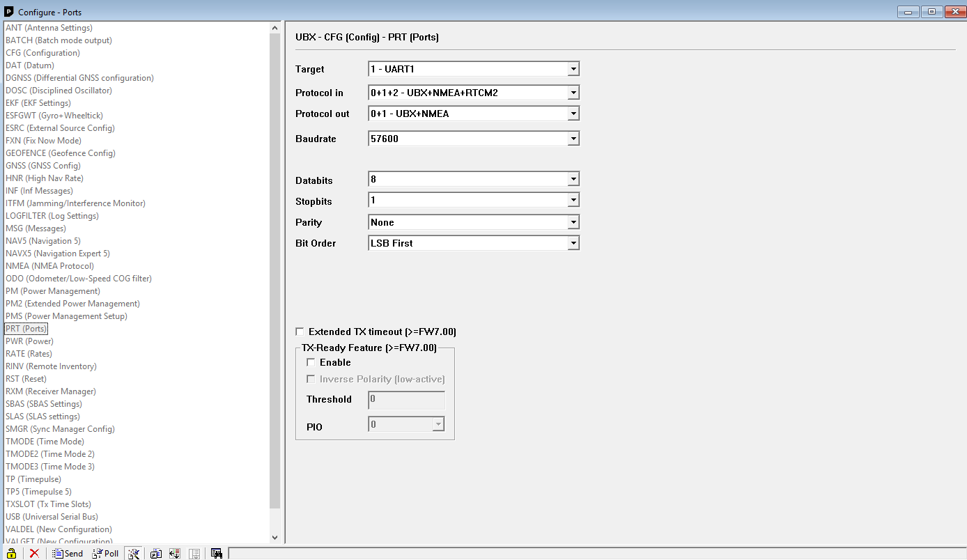Open GEOFENCE (Geofence Config) entry
This screenshot has width=967, height=560.
61,153
